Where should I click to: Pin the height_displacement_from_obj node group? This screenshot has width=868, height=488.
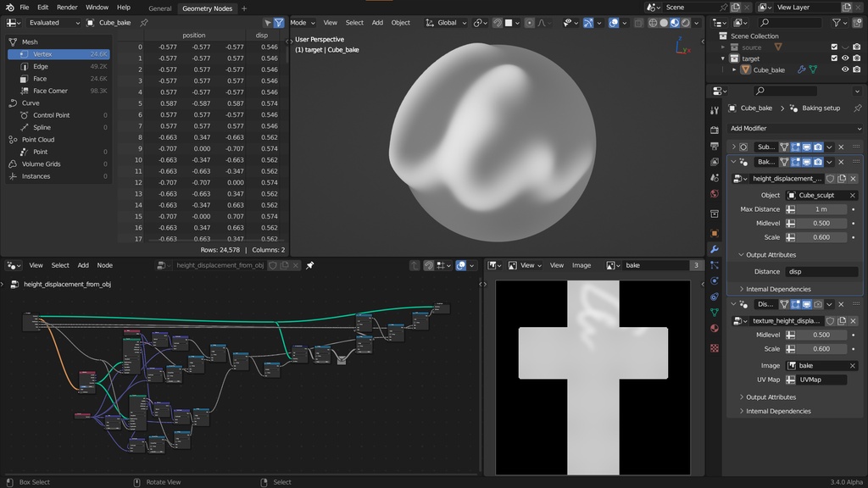[310, 265]
